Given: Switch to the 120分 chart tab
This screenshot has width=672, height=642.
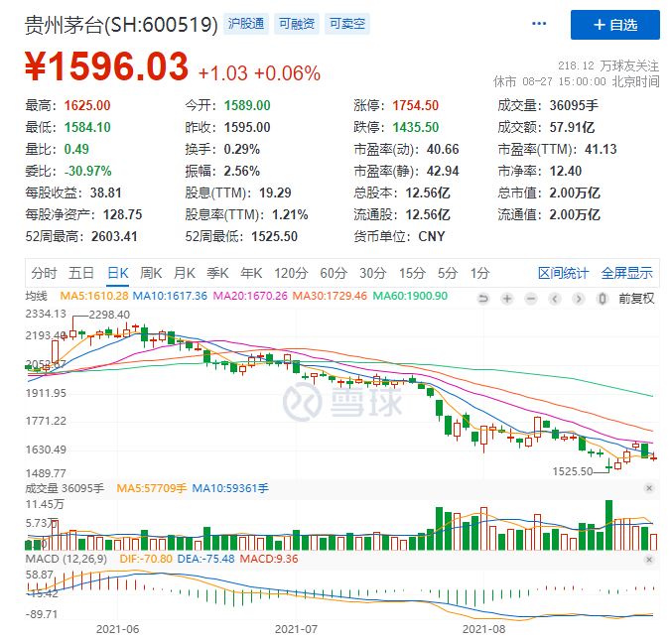Looking at the screenshot, I should pyautogui.click(x=291, y=273).
